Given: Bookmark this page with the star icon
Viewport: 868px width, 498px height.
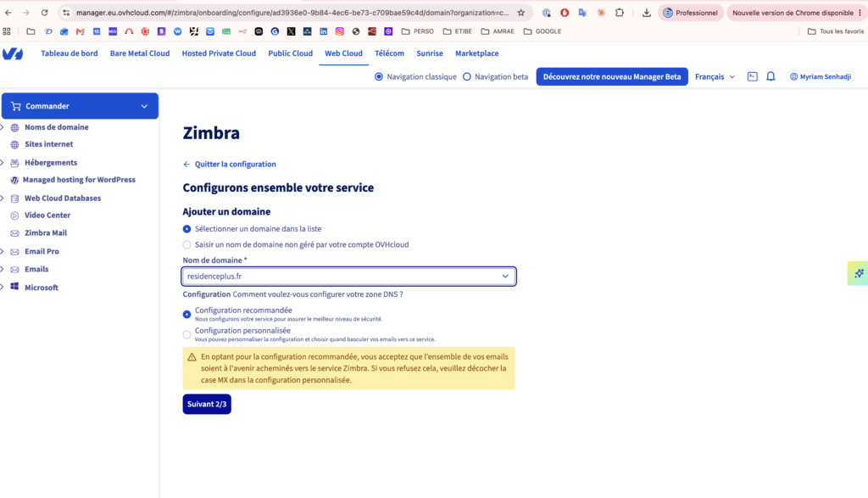Looking at the screenshot, I should 521,13.
